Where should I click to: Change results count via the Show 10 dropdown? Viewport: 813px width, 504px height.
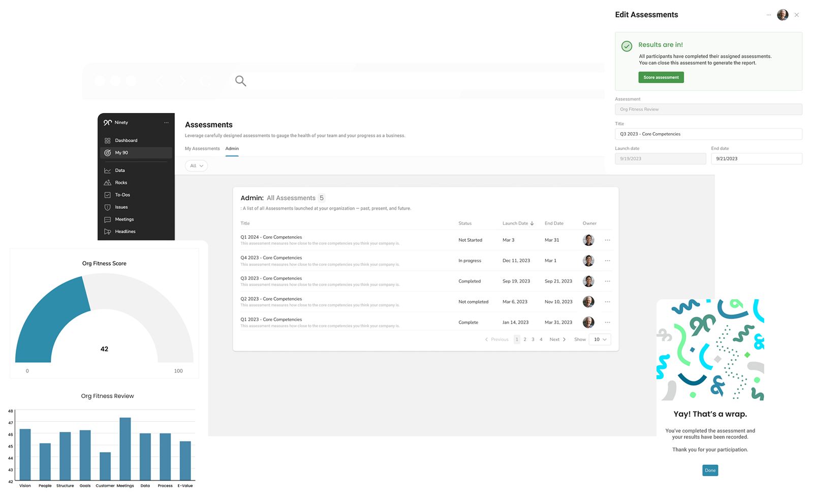[x=600, y=339]
